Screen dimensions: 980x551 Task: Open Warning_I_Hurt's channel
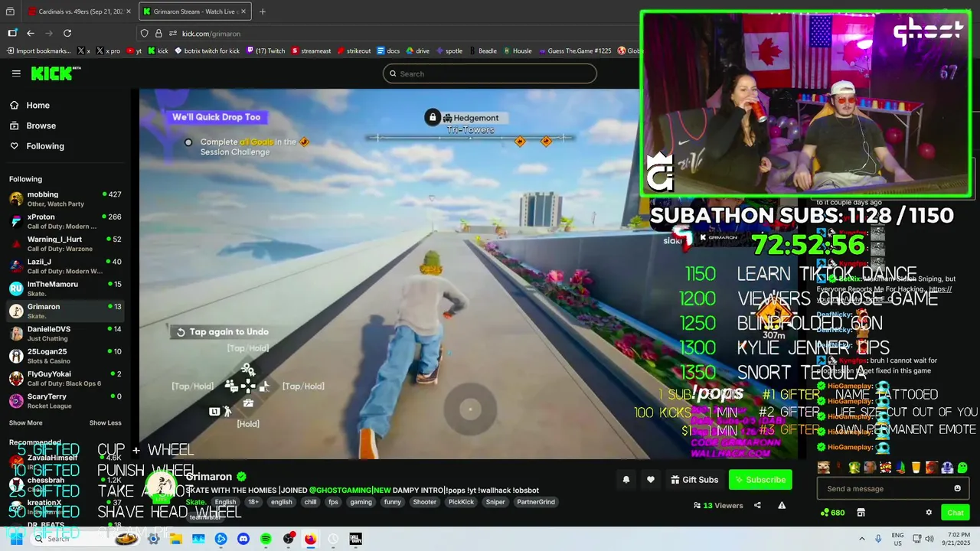point(66,243)
